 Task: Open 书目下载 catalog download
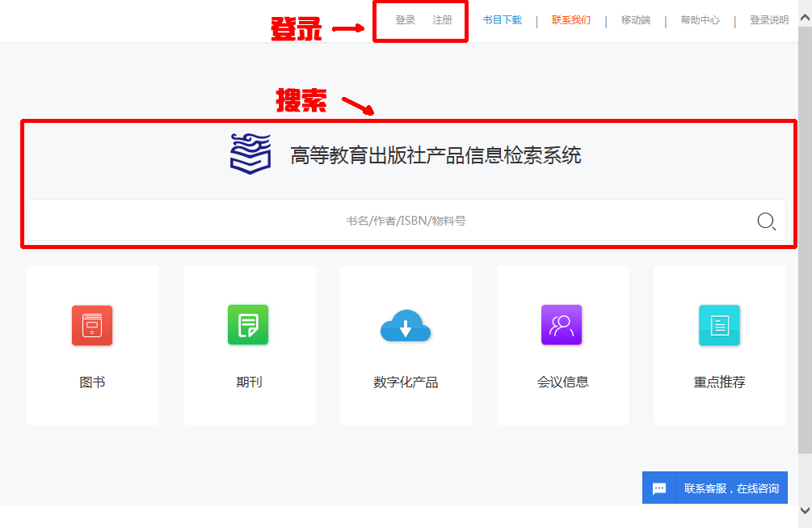[x=503, y=20]
